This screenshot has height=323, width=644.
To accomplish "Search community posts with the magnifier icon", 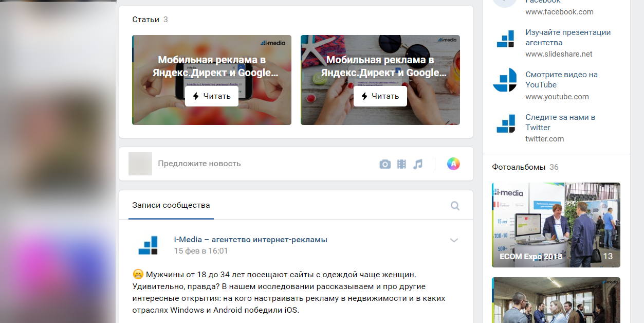I will click(455, 206).
